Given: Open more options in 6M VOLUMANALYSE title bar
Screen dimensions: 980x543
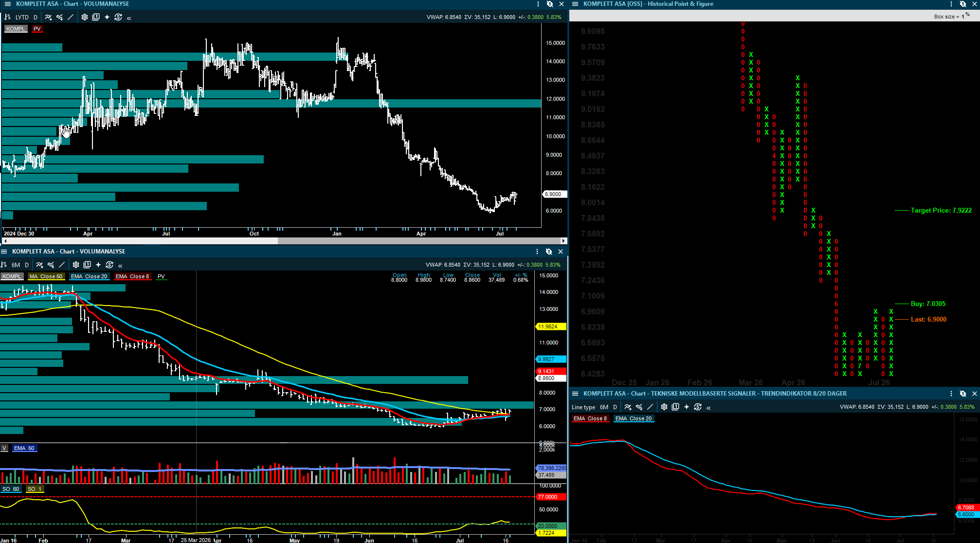Looking at the screenshot, I should click(537, 252).
